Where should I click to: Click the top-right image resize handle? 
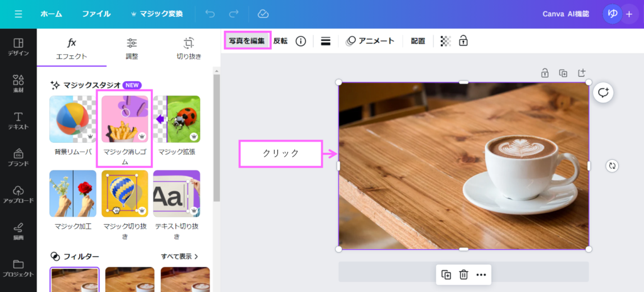[x=589, y=82]
